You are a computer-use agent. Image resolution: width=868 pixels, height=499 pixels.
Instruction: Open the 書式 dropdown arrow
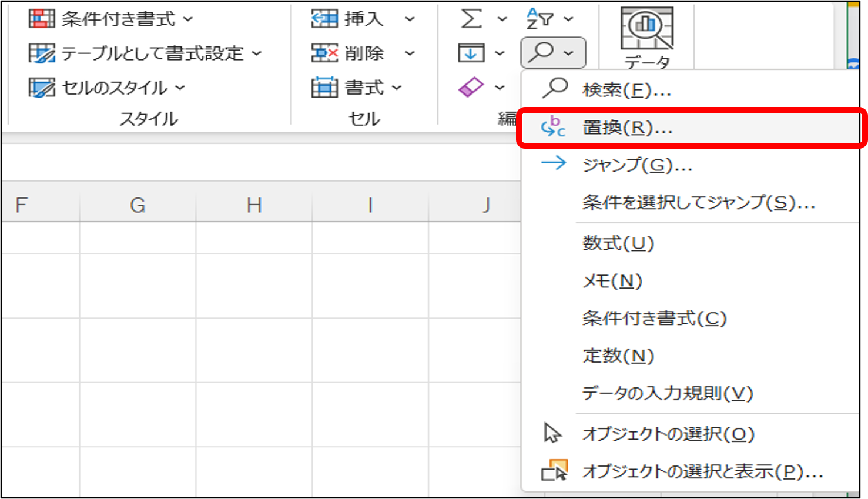[397, 88]
